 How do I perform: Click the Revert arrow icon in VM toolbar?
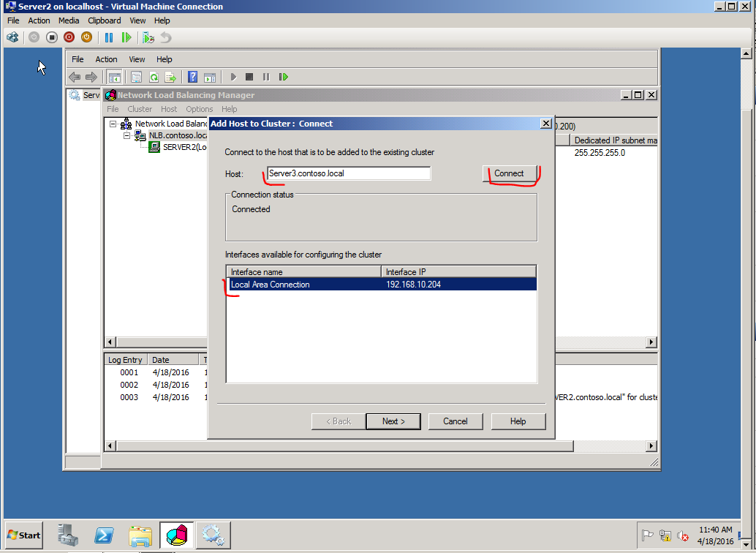[166, 37]
